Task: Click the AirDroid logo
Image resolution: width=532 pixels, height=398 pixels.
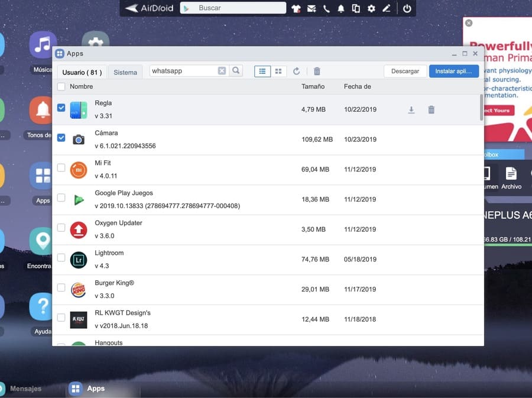Action: [x=149, y=8]
